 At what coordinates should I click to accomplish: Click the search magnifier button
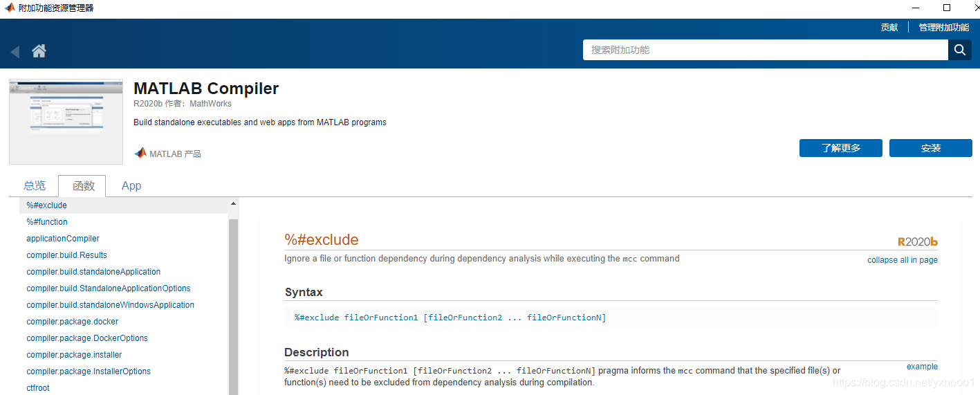pos(959,50)
